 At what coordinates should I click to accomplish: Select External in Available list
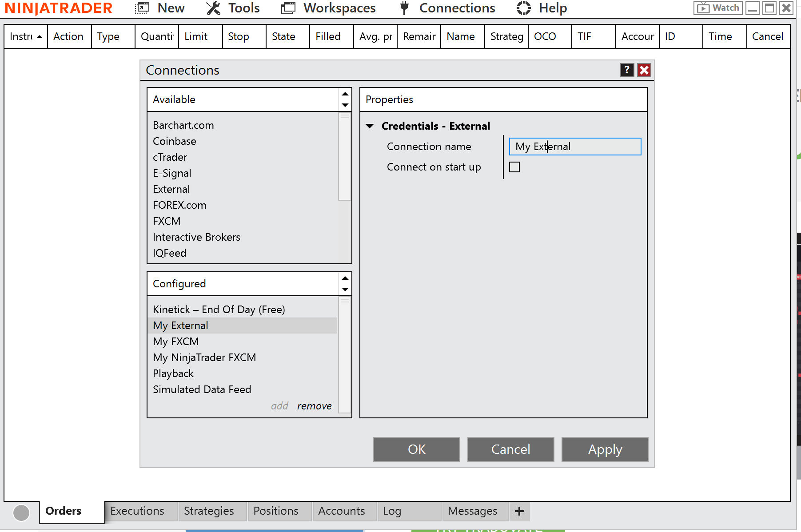[171, 189]
